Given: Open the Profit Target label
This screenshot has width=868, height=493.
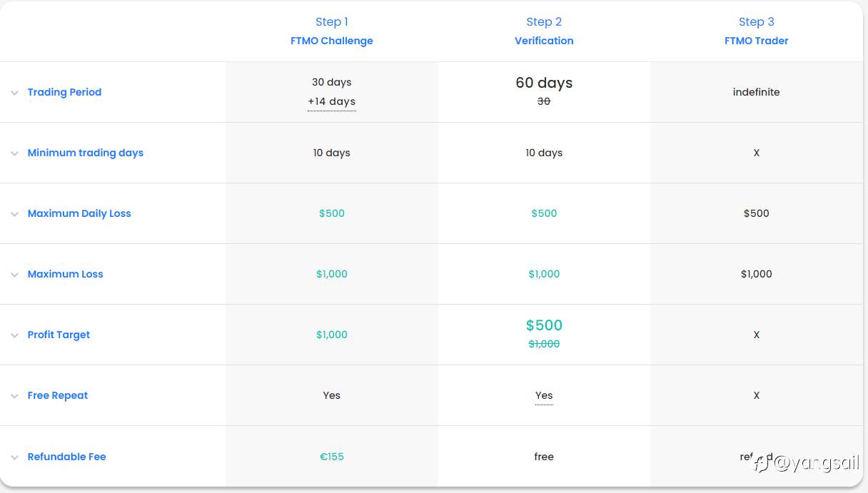Looking at the screenshot, I should pos(59,335).
